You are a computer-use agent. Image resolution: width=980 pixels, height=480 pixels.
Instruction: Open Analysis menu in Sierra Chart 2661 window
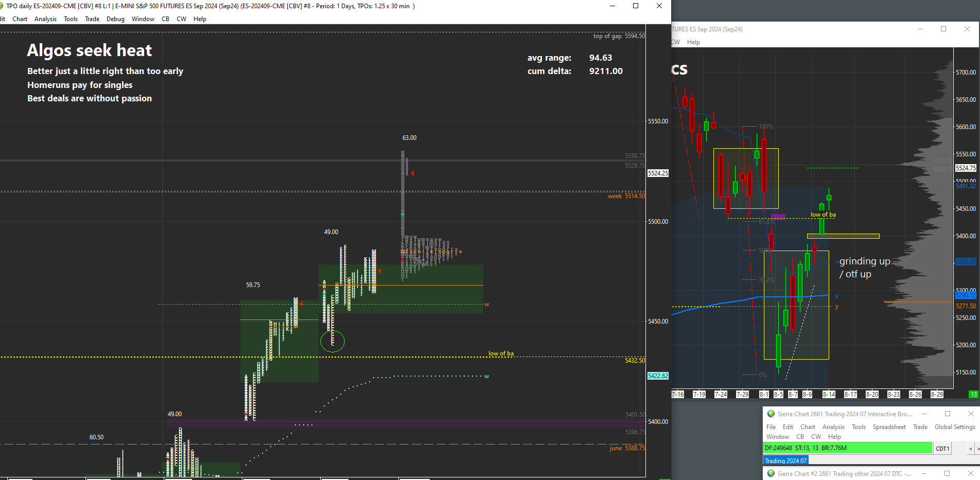[833, 427]
